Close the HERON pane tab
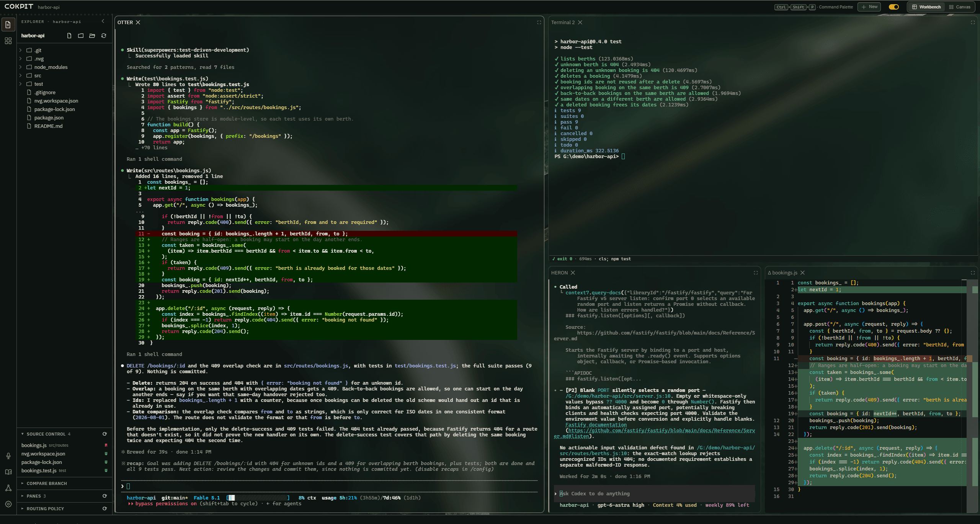980x524 pixels. click(573, 273)
